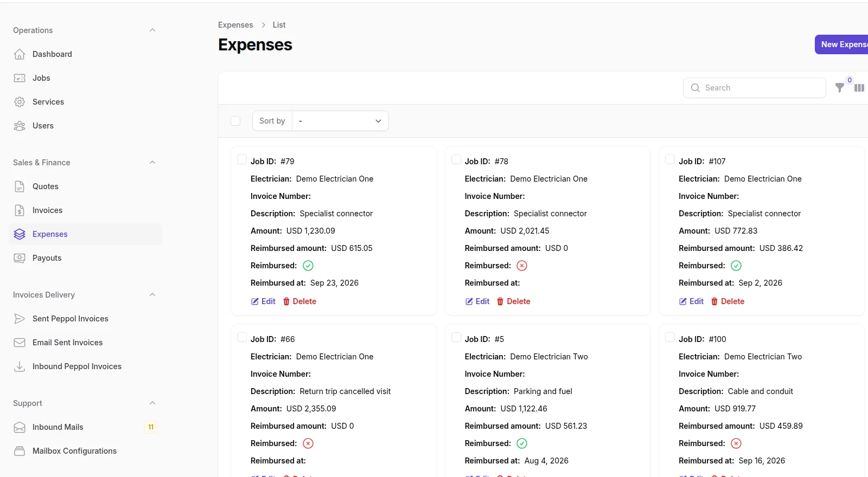Click the Jobs ticket icon
868x477 pixels.
point(20,78)
